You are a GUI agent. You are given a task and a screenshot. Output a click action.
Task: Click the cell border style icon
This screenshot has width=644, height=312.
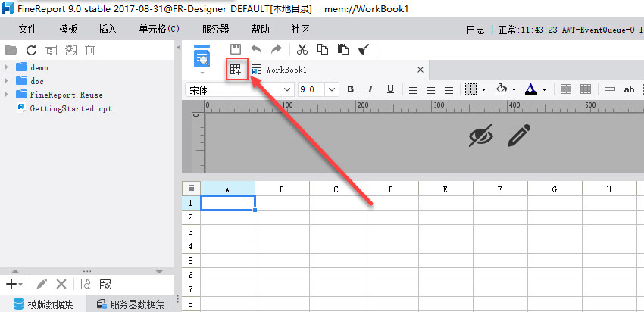(470, 89)
